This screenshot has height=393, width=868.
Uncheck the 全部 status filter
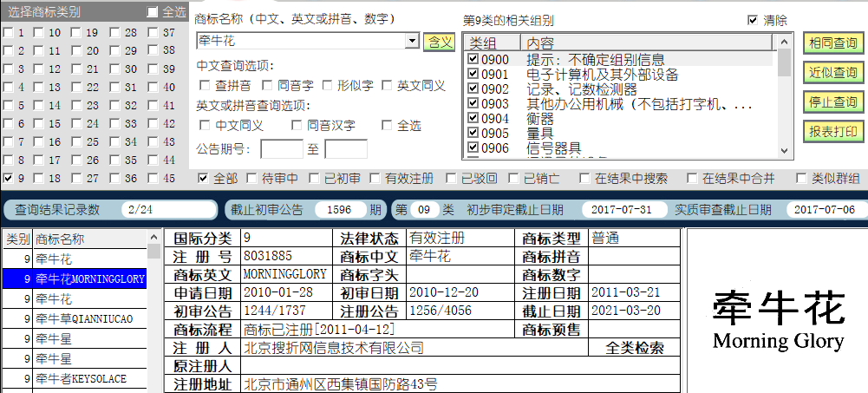pos(203,178)
